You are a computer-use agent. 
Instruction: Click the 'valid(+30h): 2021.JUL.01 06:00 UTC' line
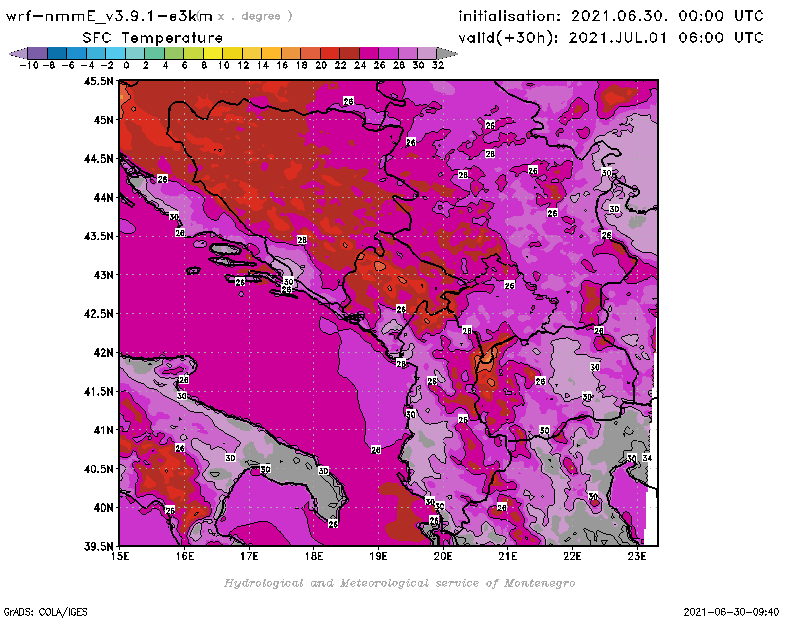point(611,38)
